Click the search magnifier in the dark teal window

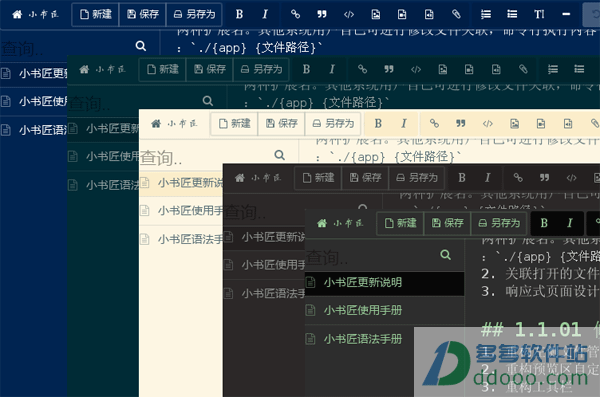208,101
